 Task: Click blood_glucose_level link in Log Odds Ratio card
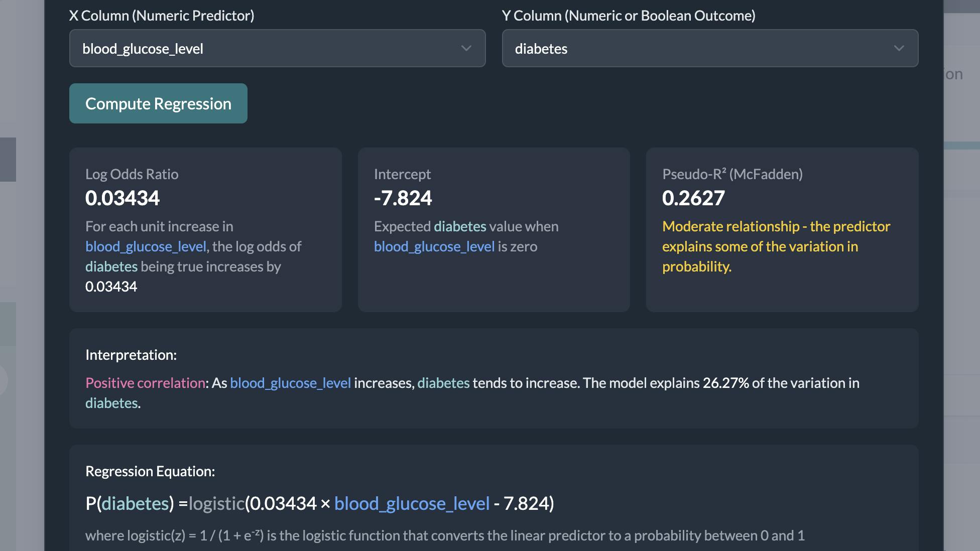pos(146,246)
